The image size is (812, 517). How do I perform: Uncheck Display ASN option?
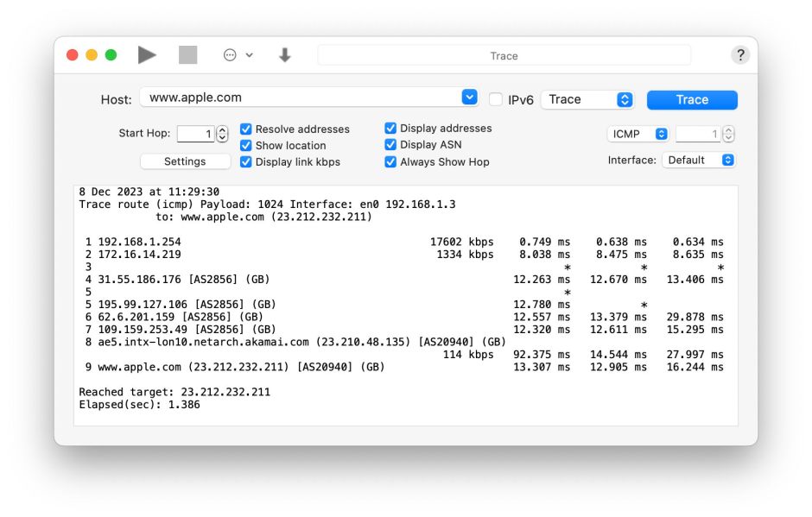pos(390,145)
